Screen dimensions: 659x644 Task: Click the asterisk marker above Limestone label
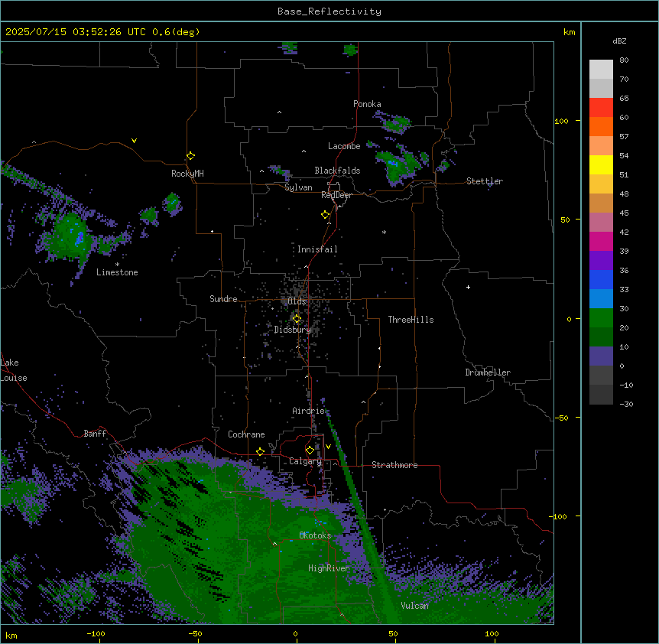click(x=117, y=265)
